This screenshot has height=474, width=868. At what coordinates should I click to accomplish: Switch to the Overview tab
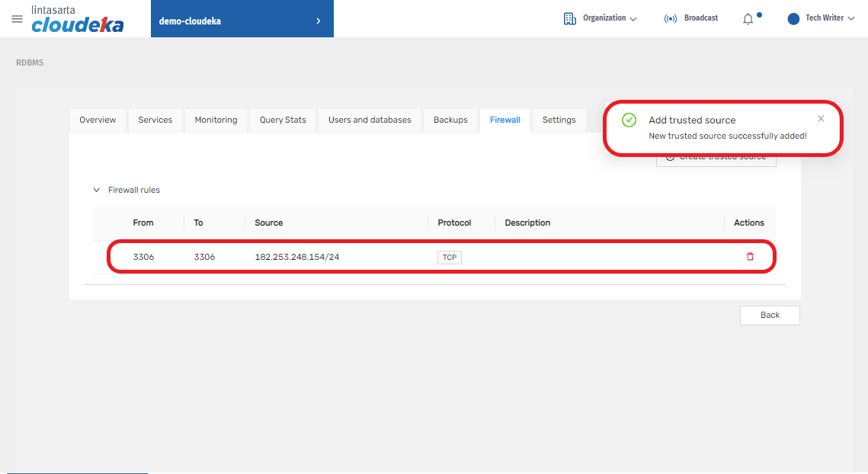coord(98,120)
